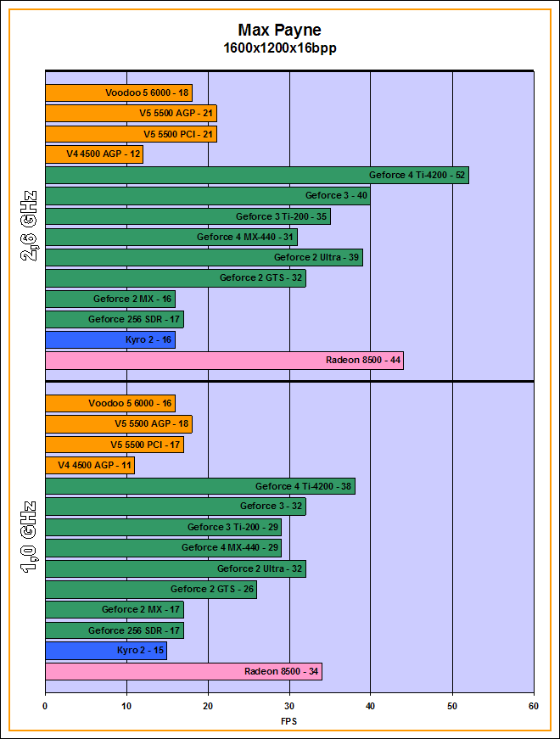This screenshot has width=560, height=739.
Task: Click the pink Radeon 8500 - 44 bar
Action: (x=224, y=361)
